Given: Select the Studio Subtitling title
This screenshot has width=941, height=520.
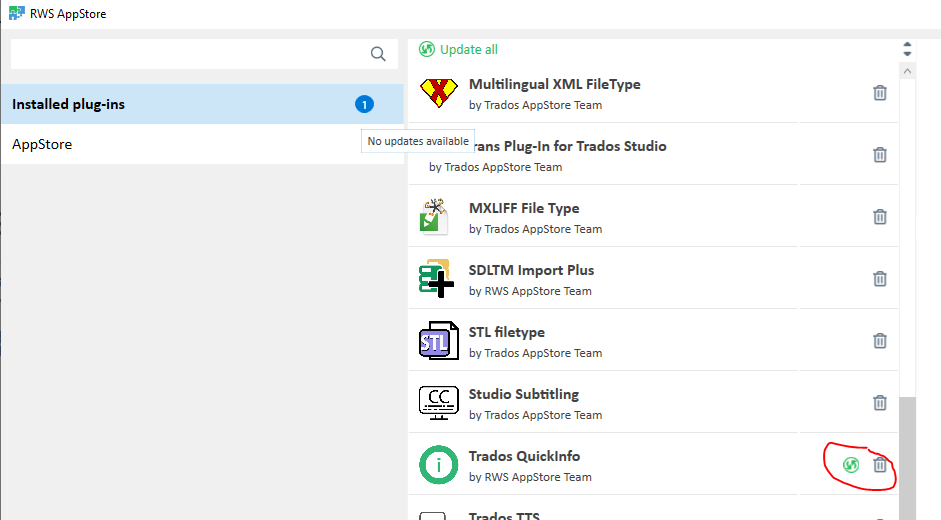Looking at the screenshot, I should pos(524,395).
